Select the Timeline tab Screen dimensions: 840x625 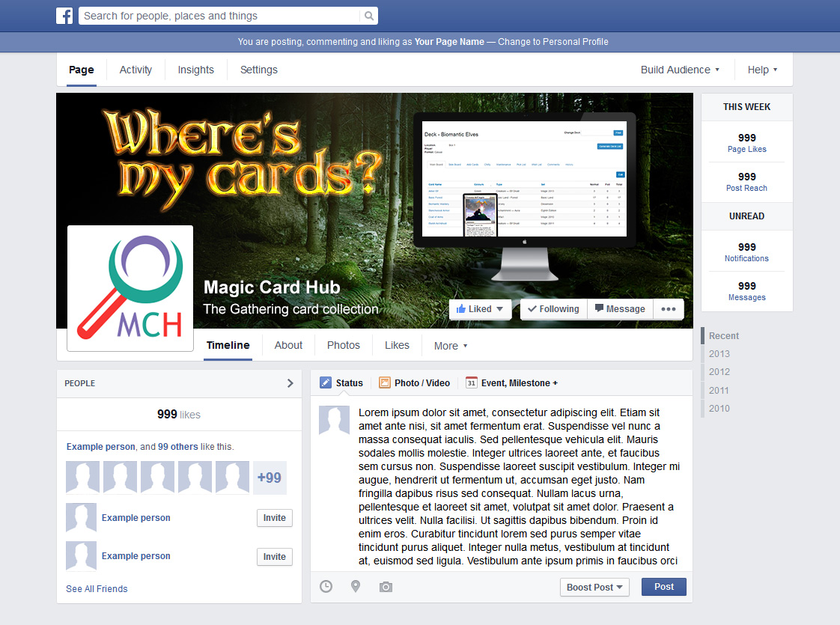[x=228, y=346]
